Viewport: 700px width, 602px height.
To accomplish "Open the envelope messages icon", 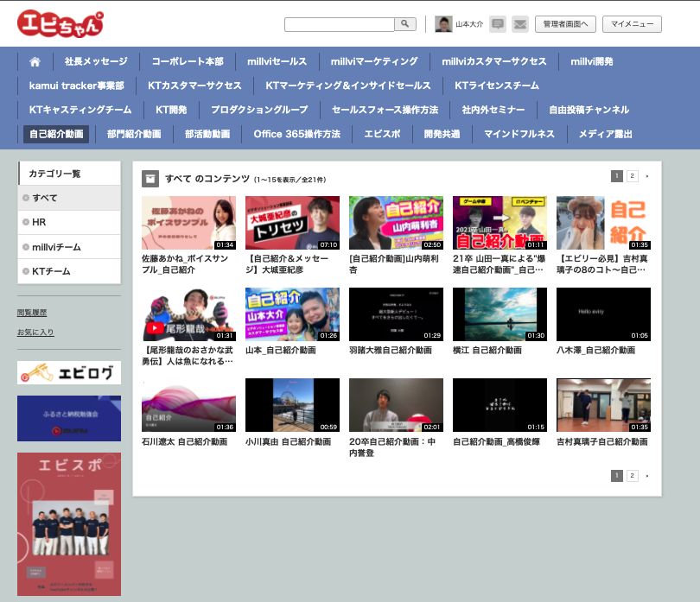I will tap(519, 24).
